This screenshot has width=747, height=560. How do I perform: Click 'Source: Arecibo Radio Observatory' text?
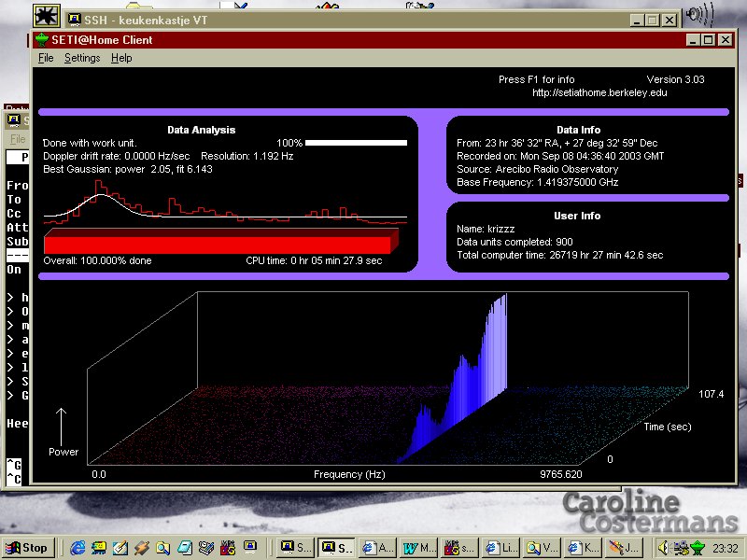pyautogui.click(x=538, y=169)
